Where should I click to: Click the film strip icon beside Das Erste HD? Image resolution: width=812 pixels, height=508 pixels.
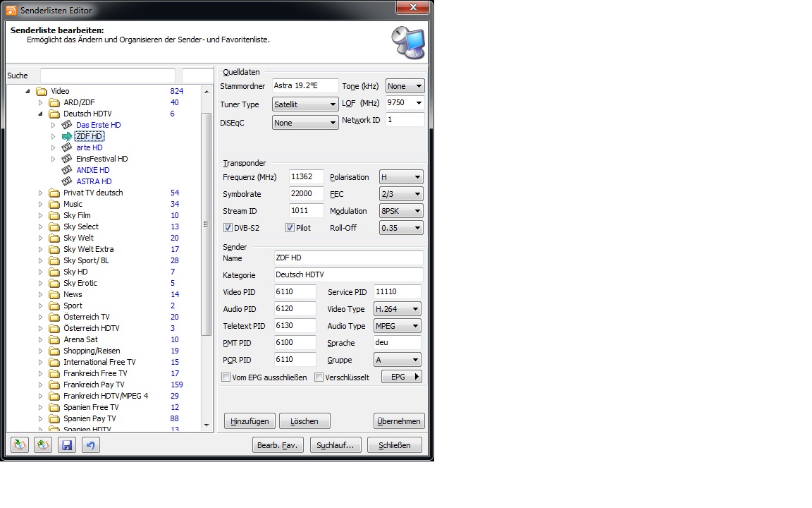click(x=67, y=125)
